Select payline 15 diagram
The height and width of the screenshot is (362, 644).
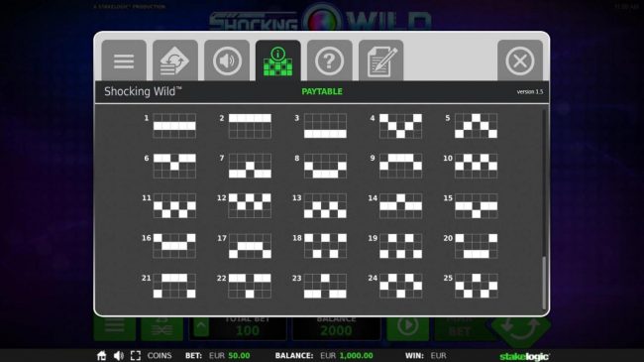476,205
